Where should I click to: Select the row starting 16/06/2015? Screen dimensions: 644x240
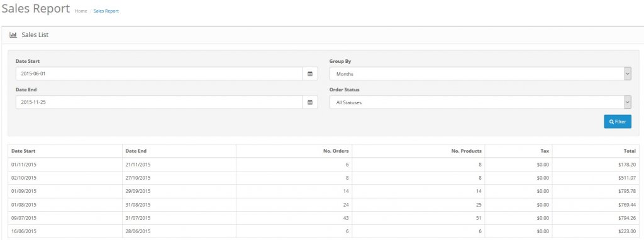click(323, 231)
